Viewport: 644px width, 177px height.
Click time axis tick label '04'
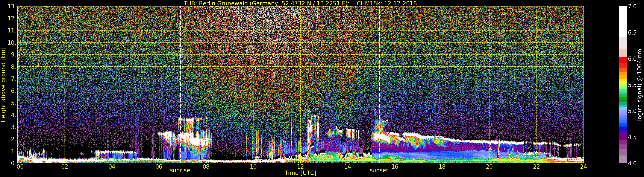(112, 167)
